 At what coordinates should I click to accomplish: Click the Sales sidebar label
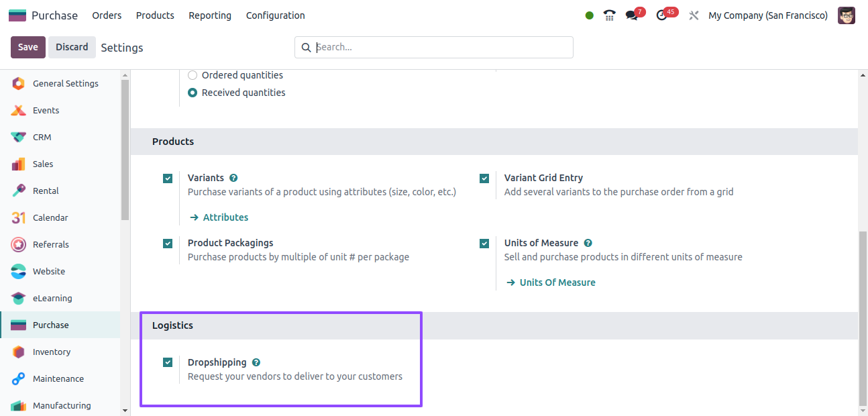pos(43,164)
